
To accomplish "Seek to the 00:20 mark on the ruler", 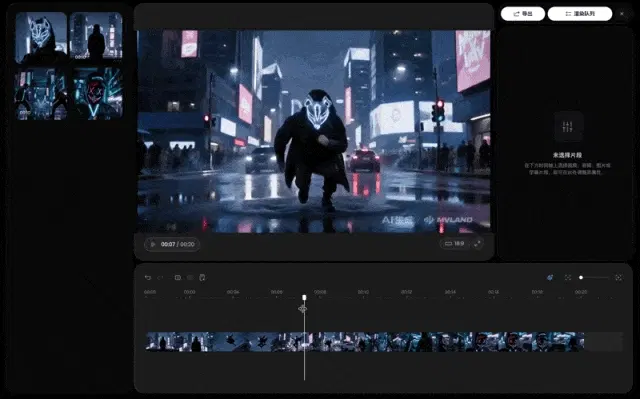I will [x=581, y=292].
